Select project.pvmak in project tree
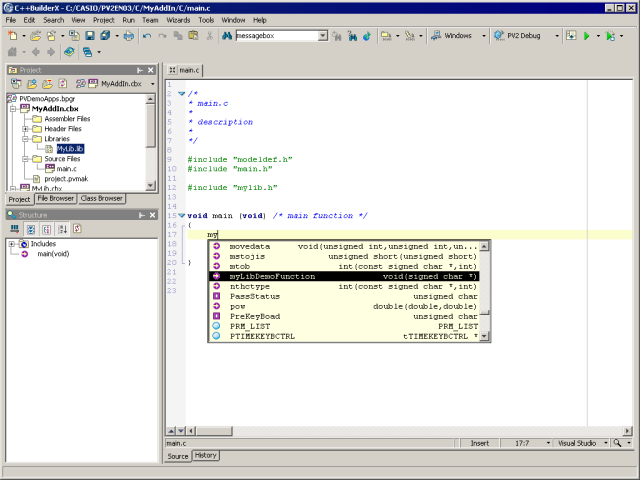Image resolution: width=640 pixels, height=480 pixels. pyautogui.click(x=66, y=179)
